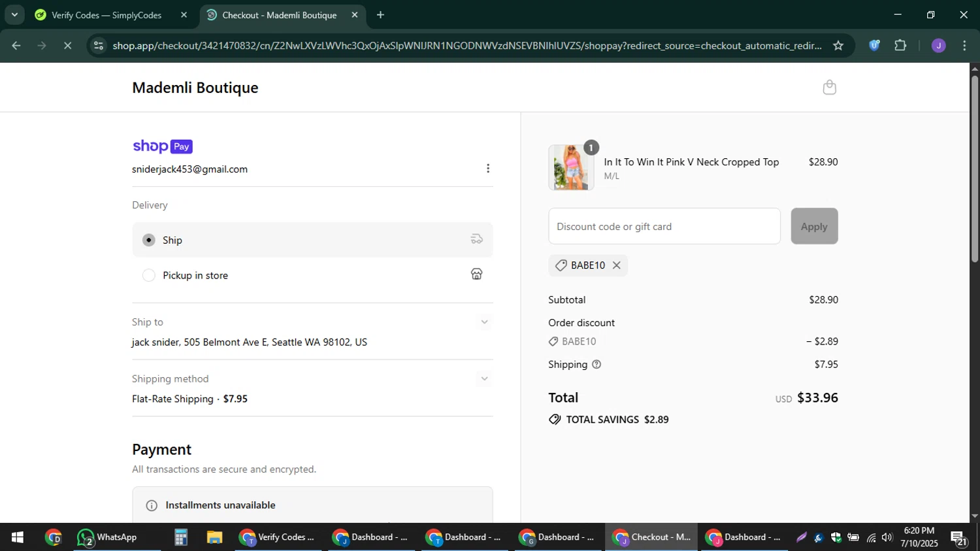Image resolution: width=980 pixels, height=551 pixels.
Task: Click the jack snider shipping address text
Action: click(x=250, y=342)
